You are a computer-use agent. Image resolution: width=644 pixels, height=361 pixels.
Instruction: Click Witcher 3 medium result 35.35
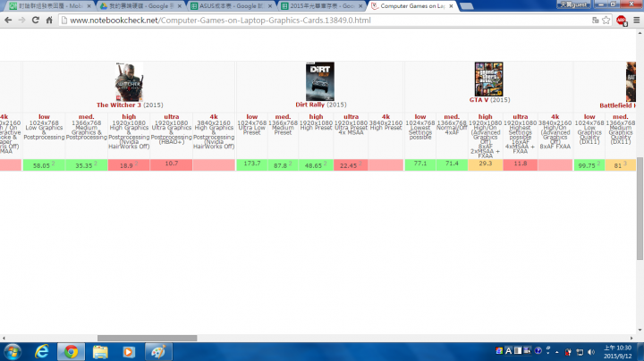[x=86, y=165]
